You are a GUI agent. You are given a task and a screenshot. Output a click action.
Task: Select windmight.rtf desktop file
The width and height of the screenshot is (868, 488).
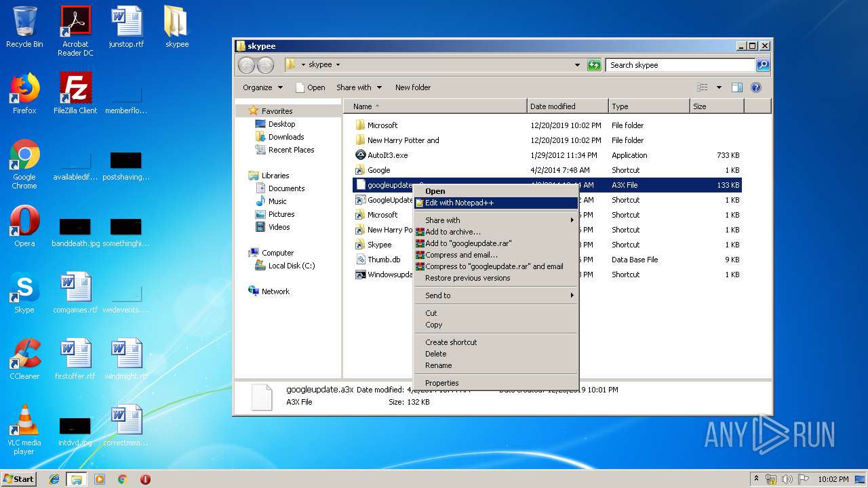pyautogui.click(x=126, y=359)
